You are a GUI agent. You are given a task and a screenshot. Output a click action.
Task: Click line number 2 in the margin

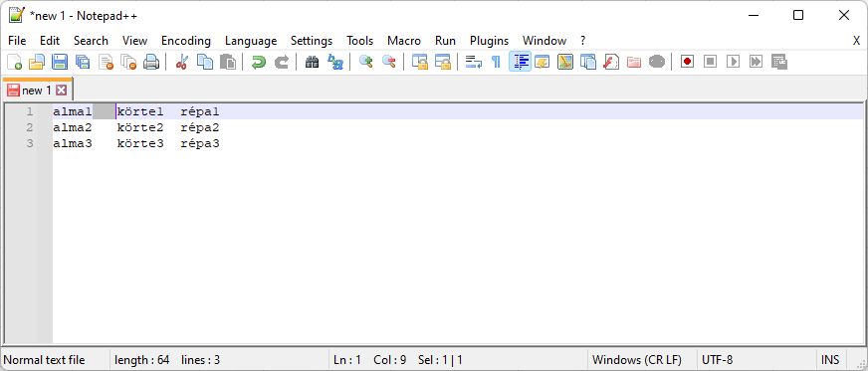pos(29,127)
